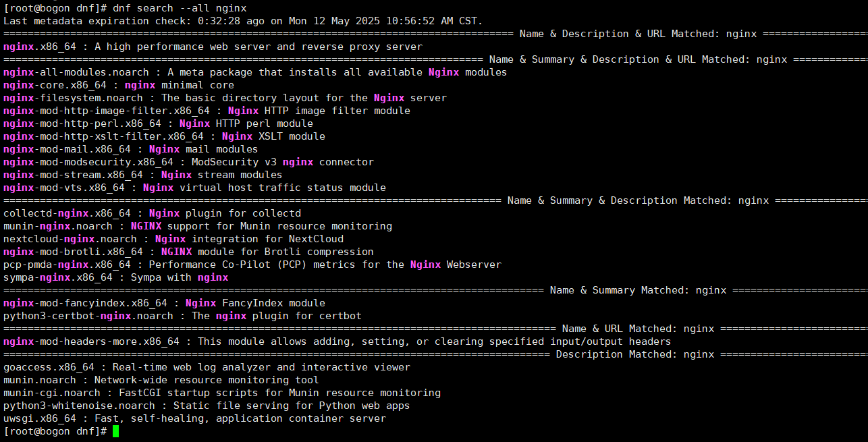Select the nginx-all-modules.noarch line

click(x=255, y=72)
